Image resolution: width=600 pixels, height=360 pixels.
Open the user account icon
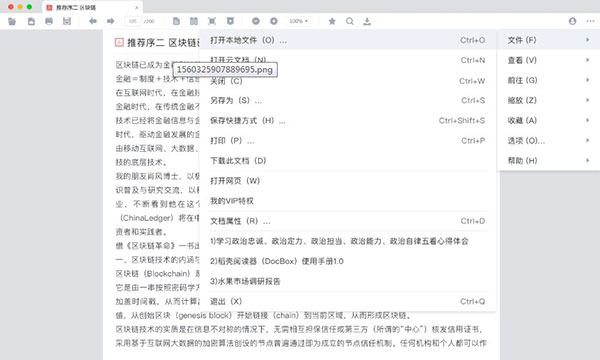(572, 21)
